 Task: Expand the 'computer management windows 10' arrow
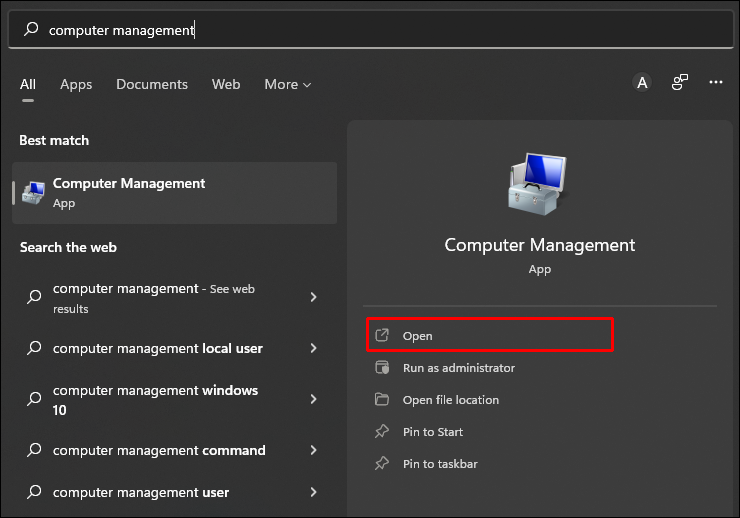314,399
